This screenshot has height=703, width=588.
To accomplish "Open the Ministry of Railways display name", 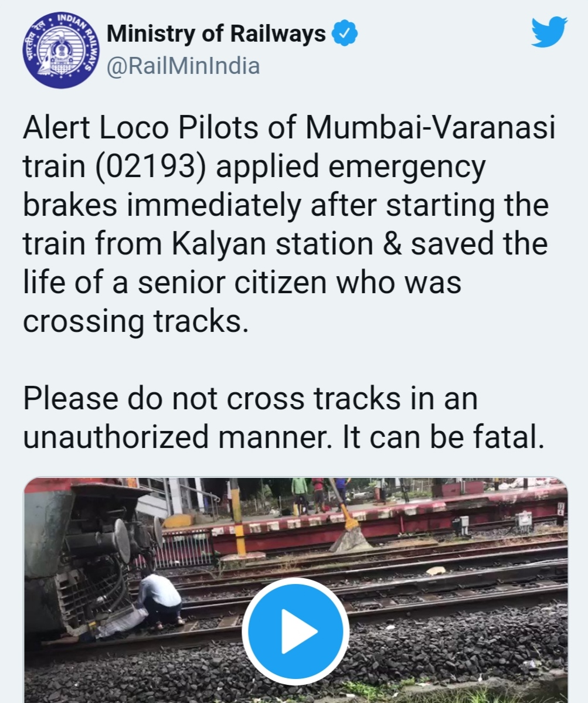I will pyautogui.click(x=216, y=33).
